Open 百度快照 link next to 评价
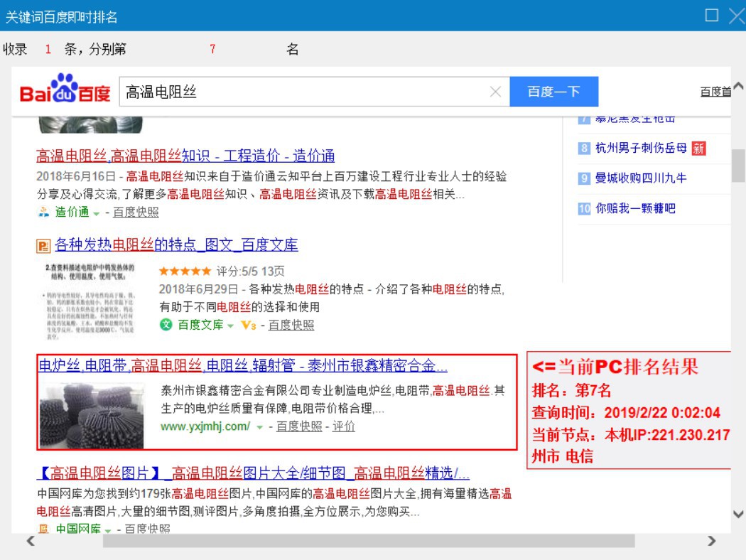 coord(299,426)
